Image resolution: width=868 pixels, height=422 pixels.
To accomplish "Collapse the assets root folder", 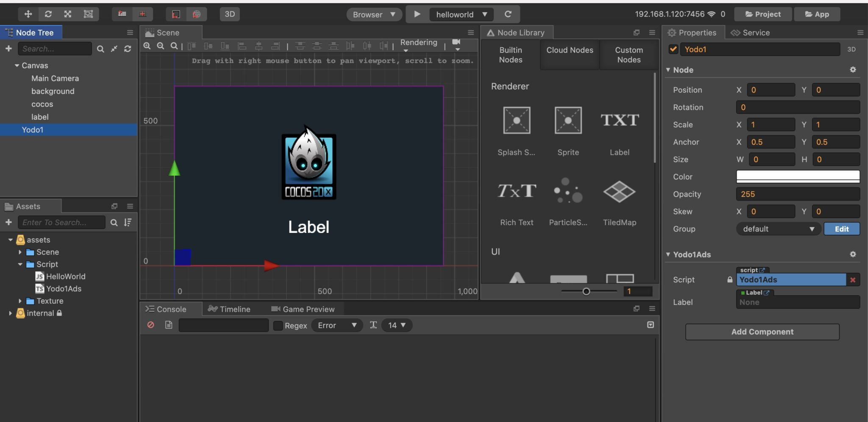I will click(10, 240).
